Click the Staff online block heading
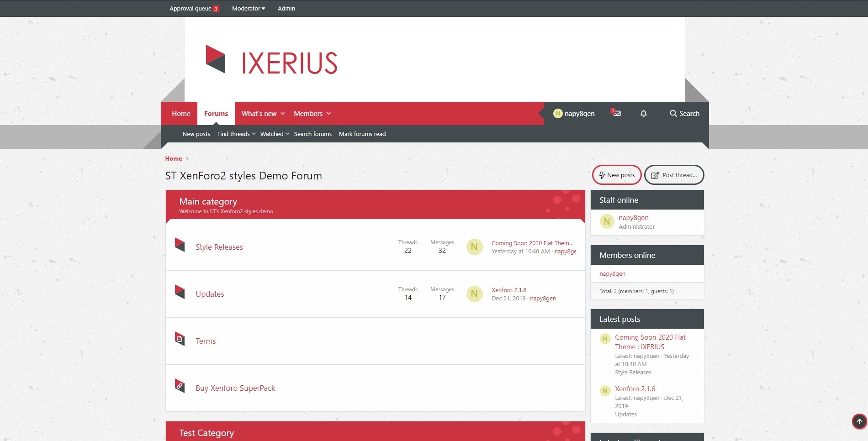This screenshot has width=868, height=441. coord(619,200)
